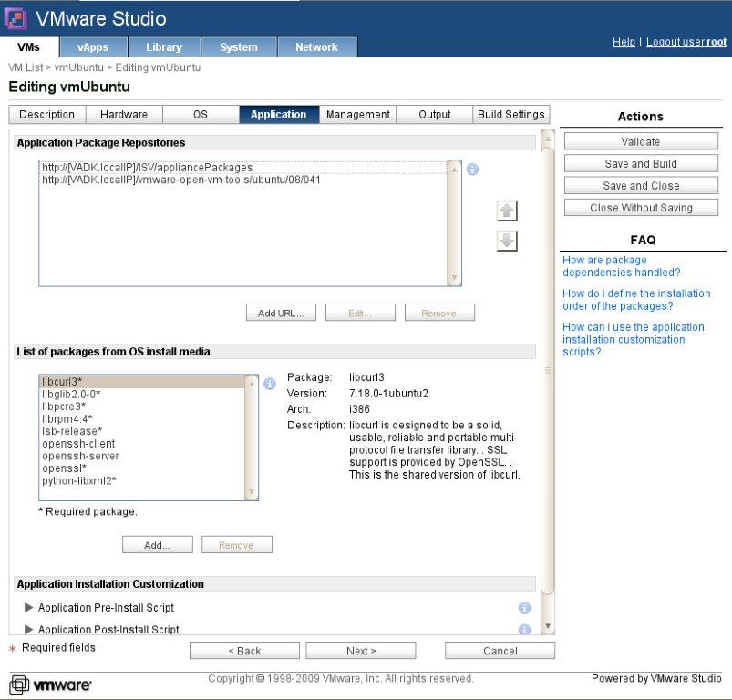732x700 pixels.
Task: Click the Validate button
Action: [641, 141]
